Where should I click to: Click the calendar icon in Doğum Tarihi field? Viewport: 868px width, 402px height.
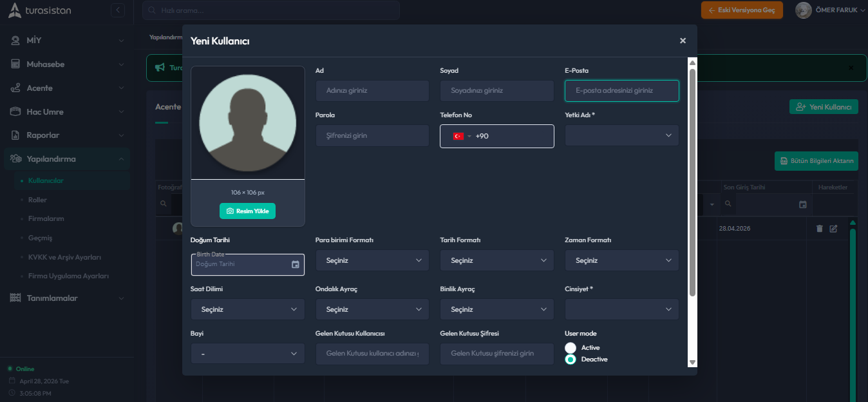(x=295, y=264)
